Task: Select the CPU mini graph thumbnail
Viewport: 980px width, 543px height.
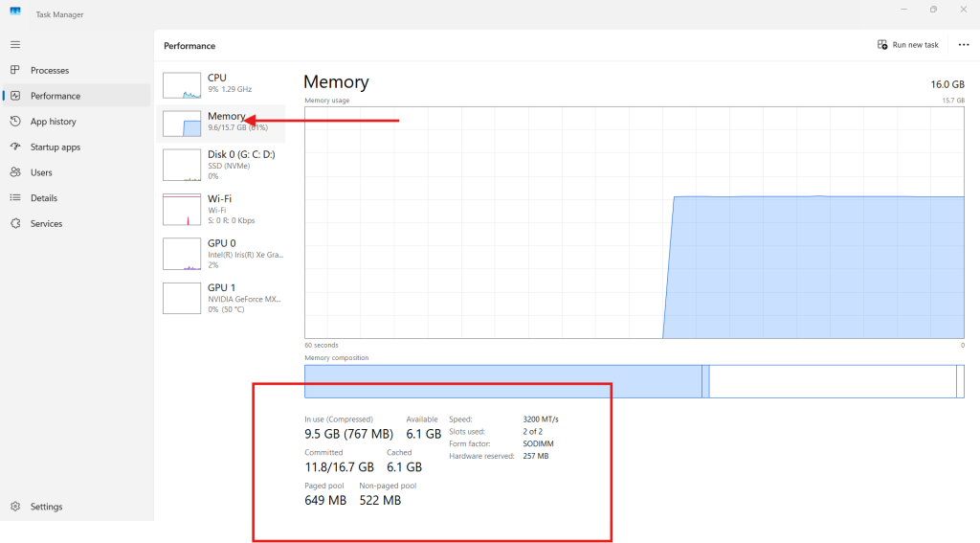Action: click(182, 85)
